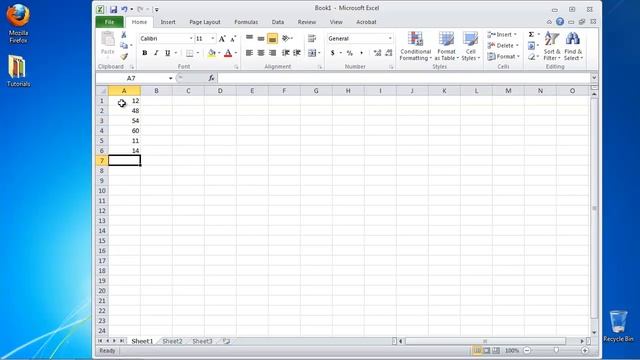Switch to Data tab
The image size is (640, 360).
278,22
